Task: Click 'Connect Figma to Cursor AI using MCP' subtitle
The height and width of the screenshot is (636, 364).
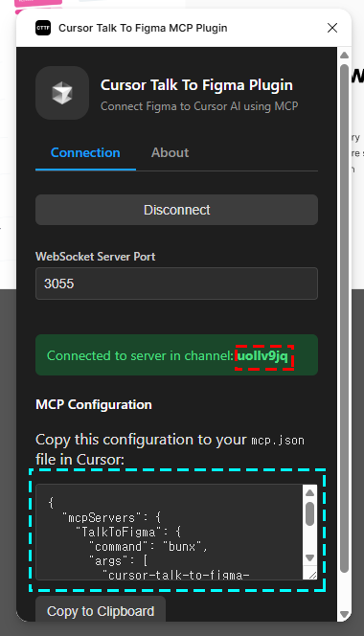Action: point(199,106)
